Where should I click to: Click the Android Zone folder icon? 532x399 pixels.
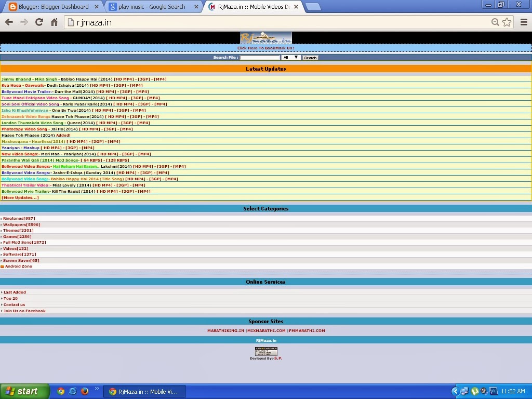pos(3,267)
